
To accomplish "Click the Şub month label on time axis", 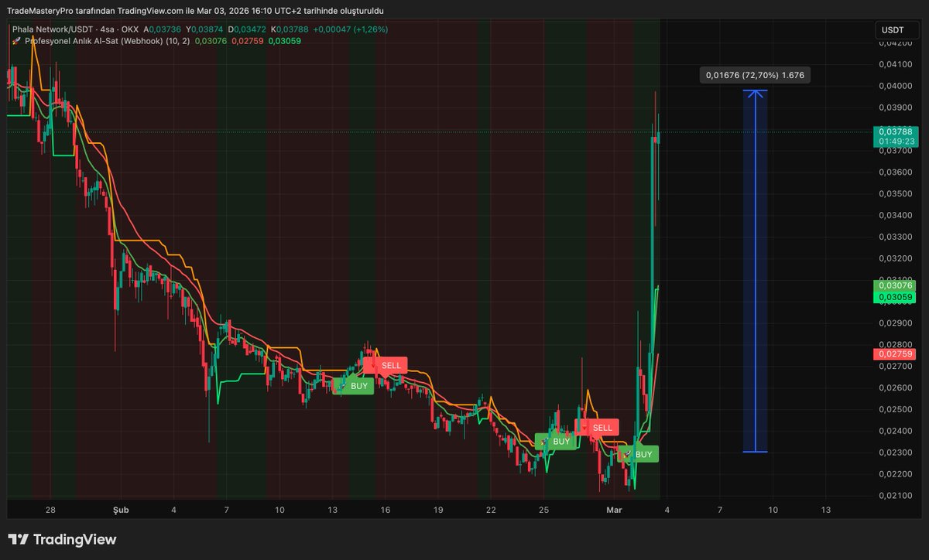I will [x=122, y=510].
